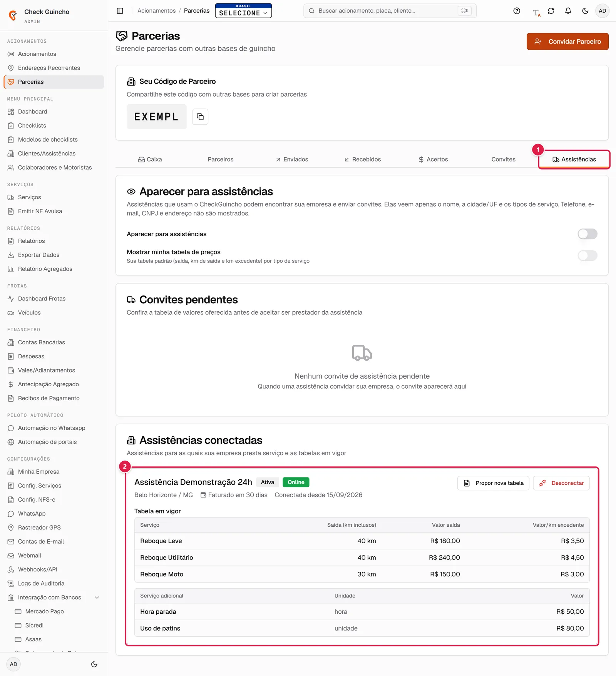Open the Recebidos tab
The height and width of the screenshot is (676, 616).
pyautogui.click(x=362, y=159)
